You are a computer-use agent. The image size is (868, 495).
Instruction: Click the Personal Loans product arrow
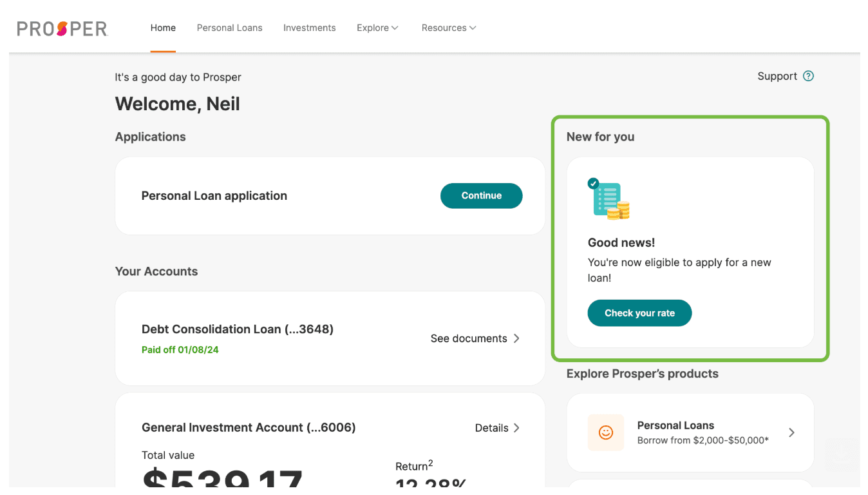pos(791,432)
